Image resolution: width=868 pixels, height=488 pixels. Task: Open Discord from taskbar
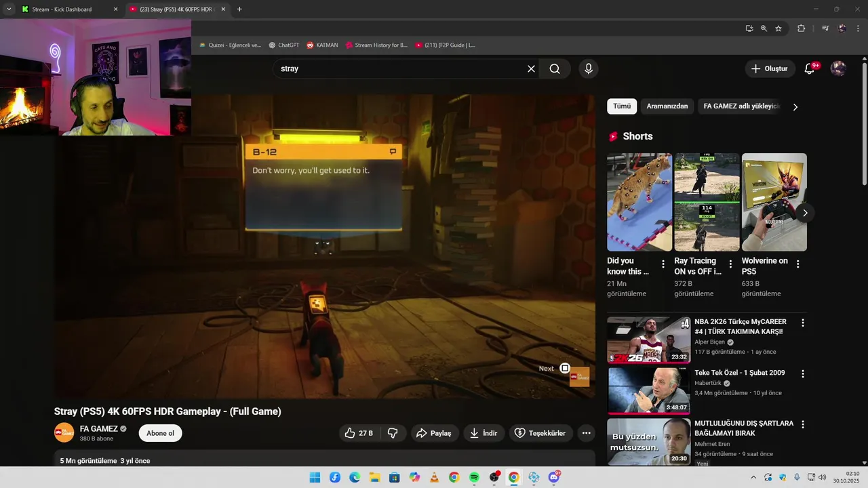554,477
